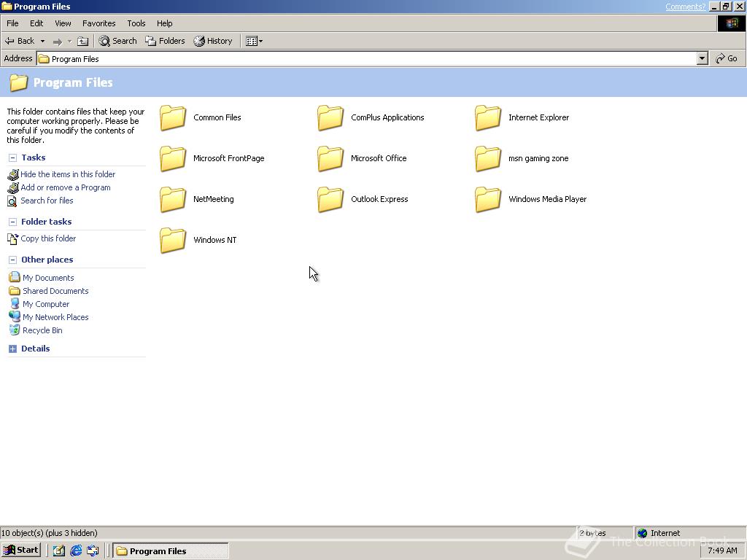
Task: Click inside the Address bar field
Action: [367, 58]
